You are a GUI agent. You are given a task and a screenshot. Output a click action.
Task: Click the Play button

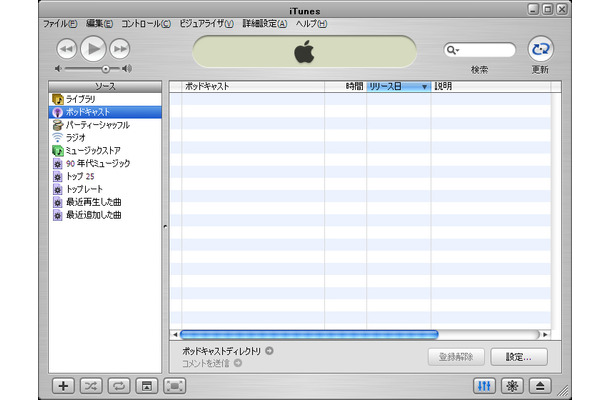point(93,49)
